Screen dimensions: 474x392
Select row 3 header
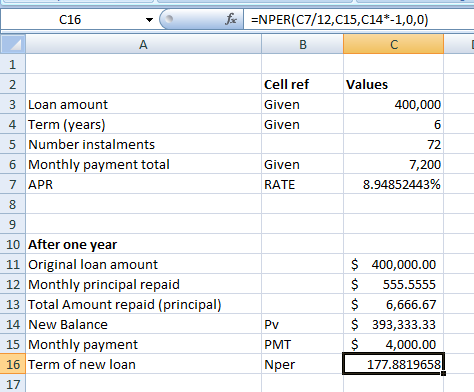13,104
